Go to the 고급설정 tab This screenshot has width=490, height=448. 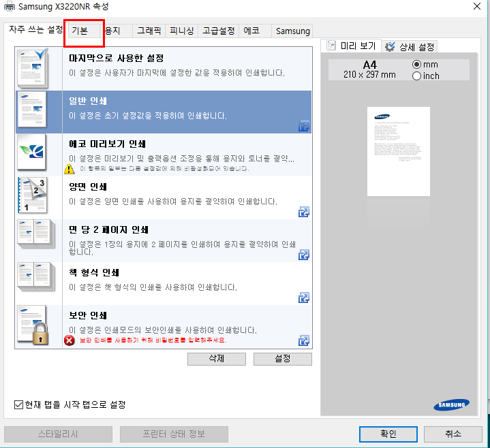tap(219, 31)
